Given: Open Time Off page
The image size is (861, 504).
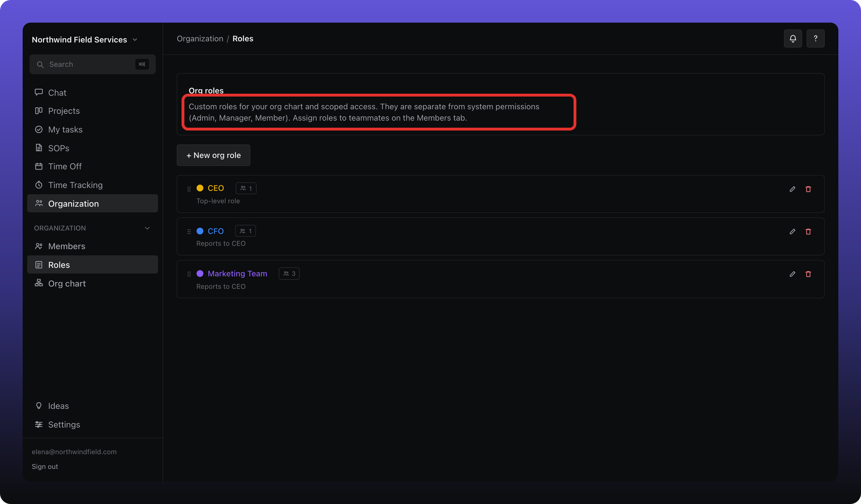Looking at the screenshot, I should (93, 166).
